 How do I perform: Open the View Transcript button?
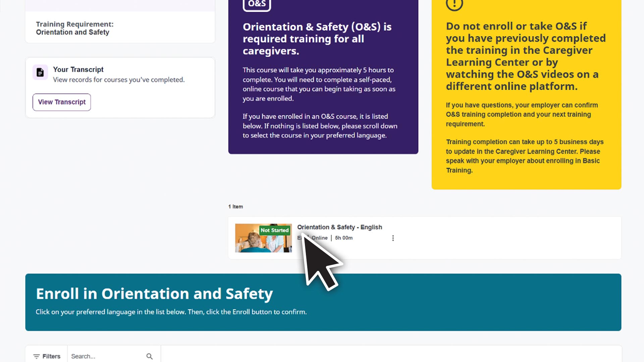click(62, 102)
